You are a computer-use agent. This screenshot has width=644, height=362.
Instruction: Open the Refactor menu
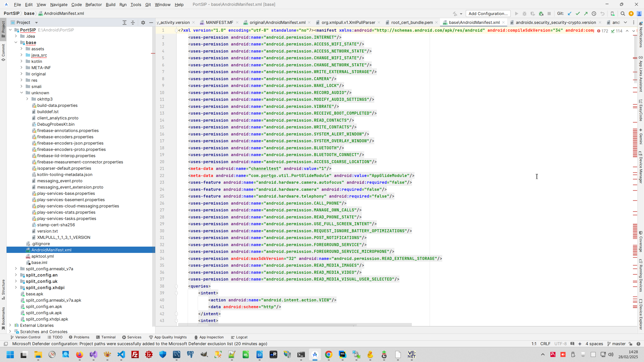click(93, 5)
